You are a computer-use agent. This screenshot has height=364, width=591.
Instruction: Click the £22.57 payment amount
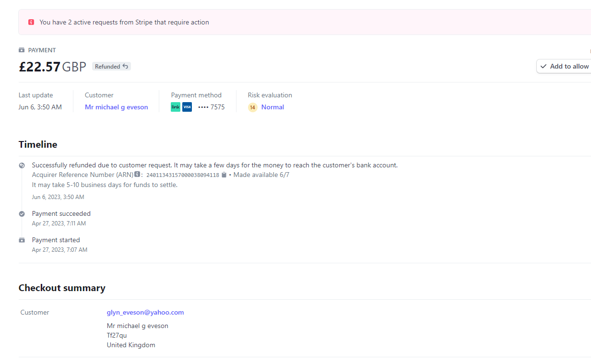tap(40, 67)
